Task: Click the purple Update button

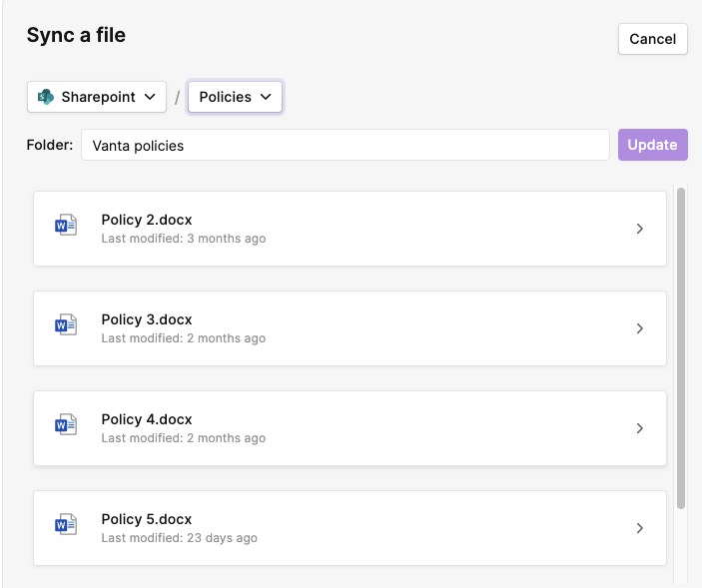Action: point(653,145)
